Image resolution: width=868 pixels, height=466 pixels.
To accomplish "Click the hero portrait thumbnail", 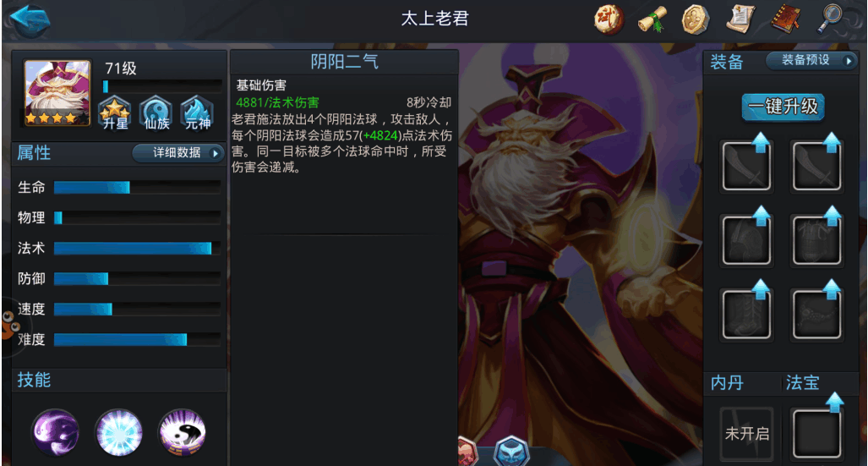I will [57, 93].
